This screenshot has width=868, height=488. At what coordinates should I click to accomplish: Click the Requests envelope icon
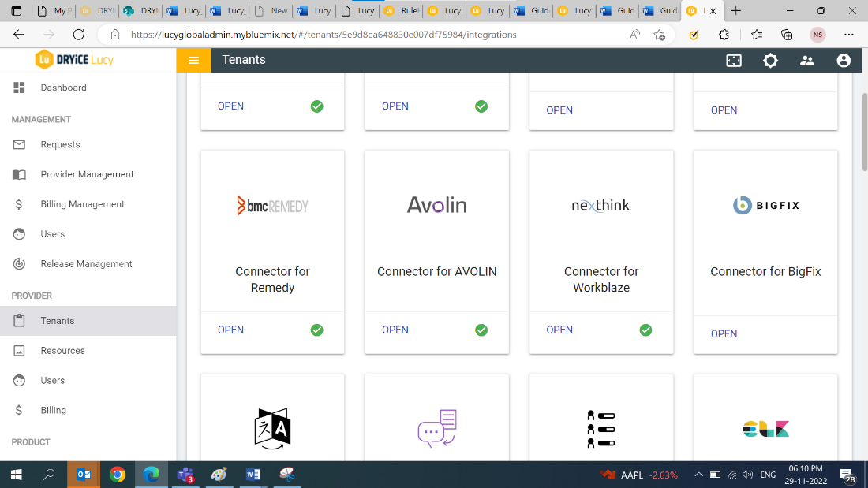[x=19, y=144]
